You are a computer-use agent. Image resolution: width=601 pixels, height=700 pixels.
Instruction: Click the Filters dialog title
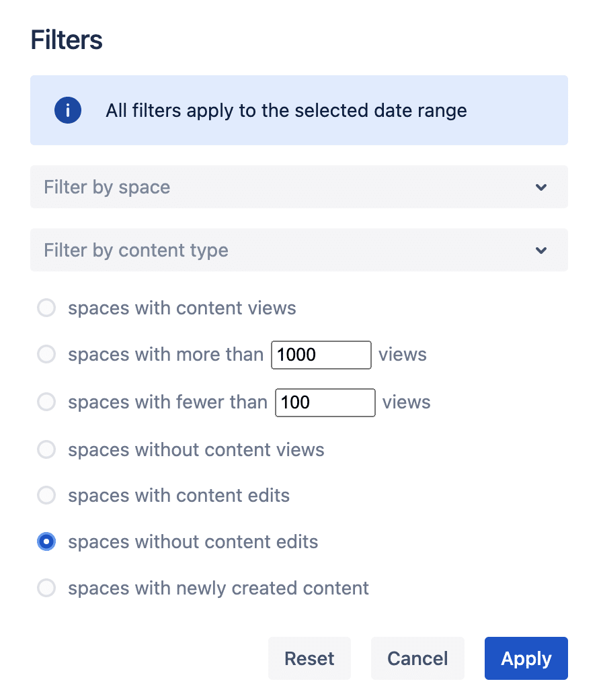pyautogui.click(x=66, y=40)
